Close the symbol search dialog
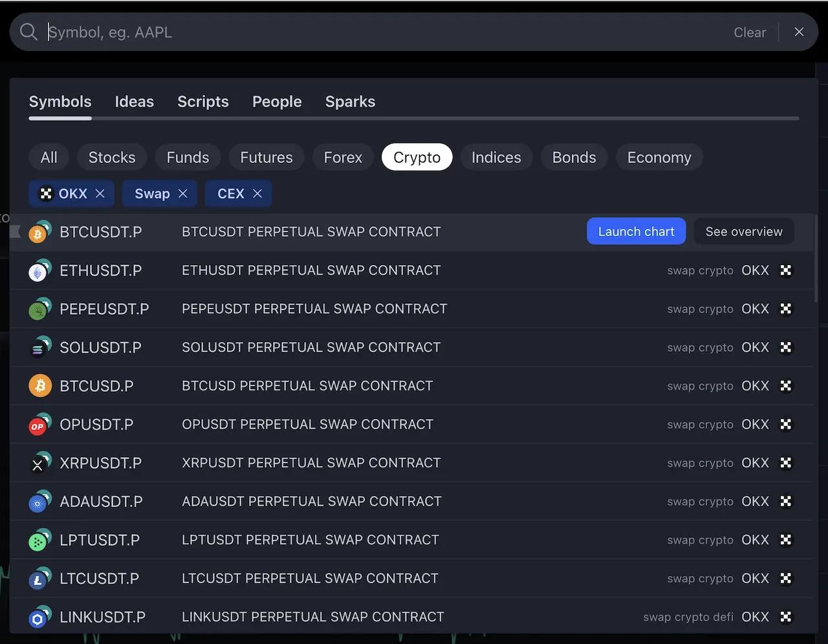Viewport: 828px width, 644px height. click(x=799, y=32)
